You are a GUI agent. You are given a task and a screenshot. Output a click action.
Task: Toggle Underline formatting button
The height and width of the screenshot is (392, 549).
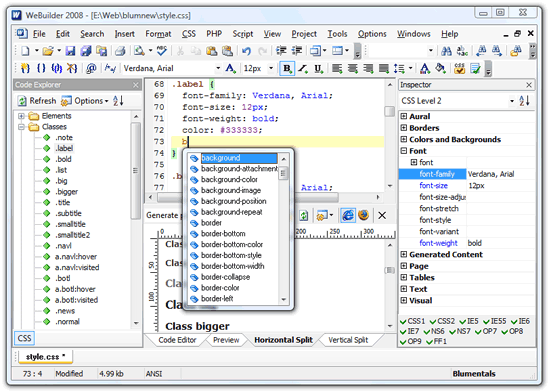click(x=318, y=68)
